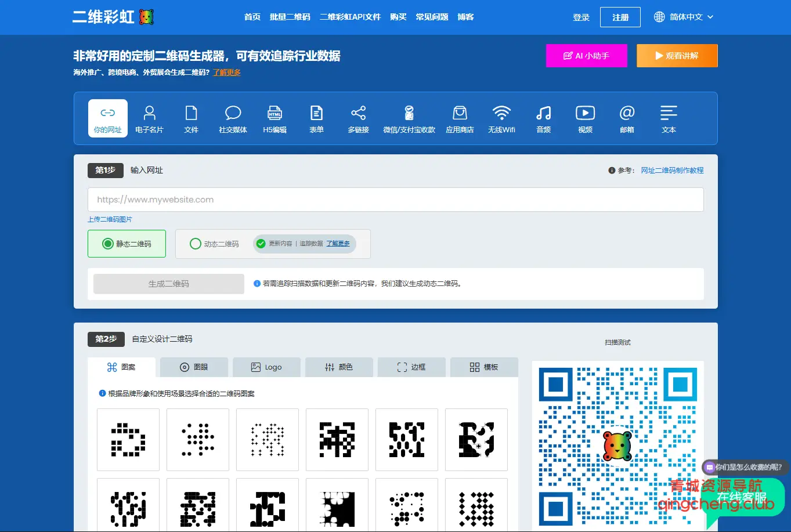Select the 静态二维码 option
Screen dimensions: 791x532
pyautogui.click(x=127, y=244)
